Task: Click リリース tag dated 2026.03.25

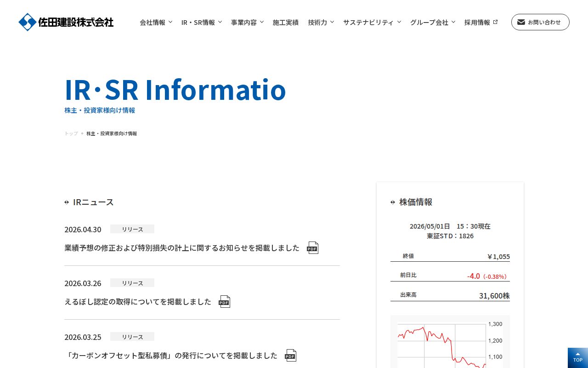Action: point(132,337)
